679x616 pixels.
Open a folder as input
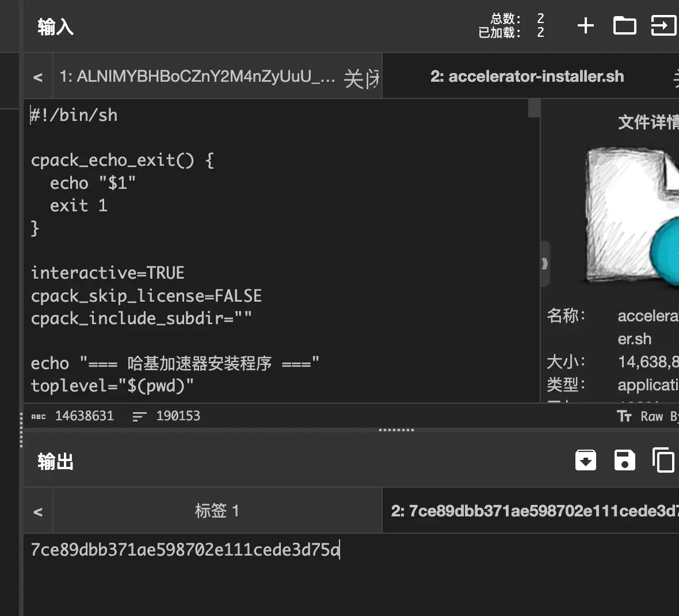(624, 26)
